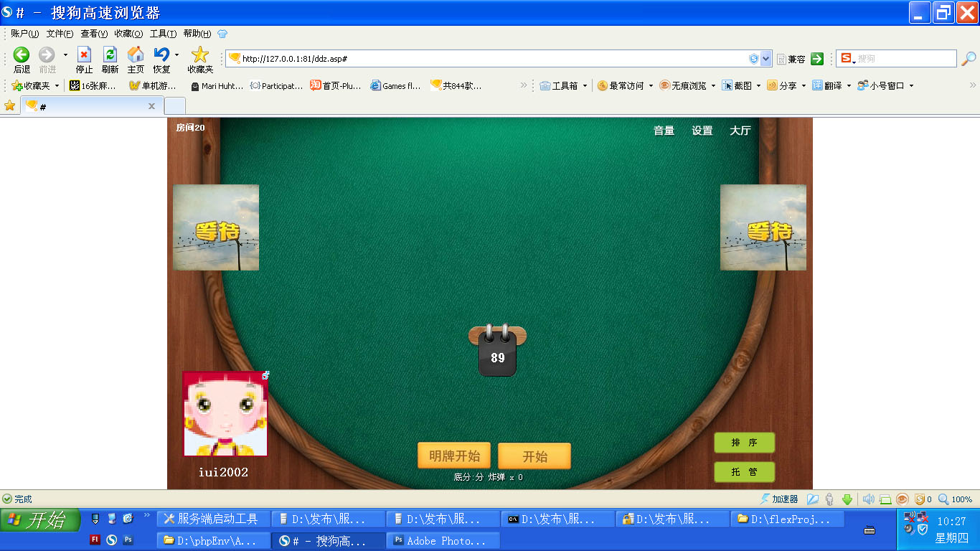Viewport: 980px width, 551px height.
Task: Open the skin shirt icon in the menu bar
Action: point(222,34)
